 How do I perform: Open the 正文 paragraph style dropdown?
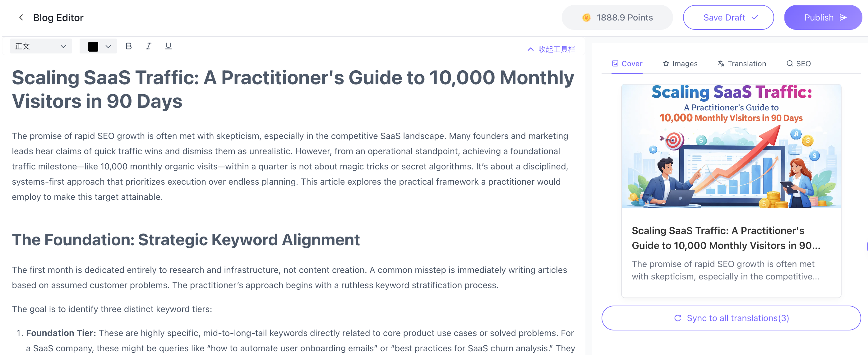pyautogui.click(x=40, y=46)
